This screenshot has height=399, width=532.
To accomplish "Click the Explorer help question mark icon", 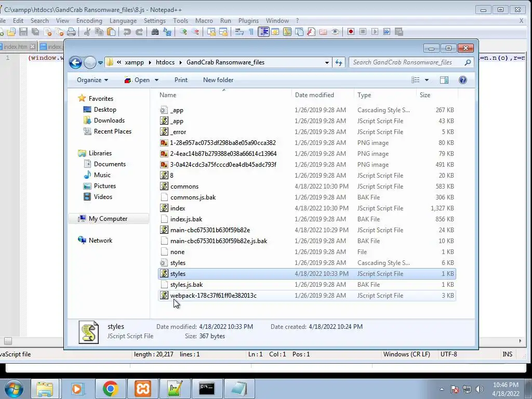I will (x=463, y=80).
